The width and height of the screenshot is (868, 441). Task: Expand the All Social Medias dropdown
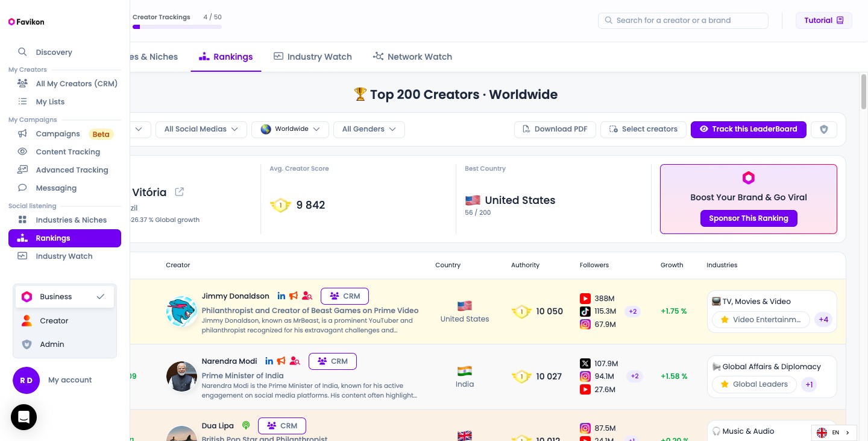tap(201, 129)
